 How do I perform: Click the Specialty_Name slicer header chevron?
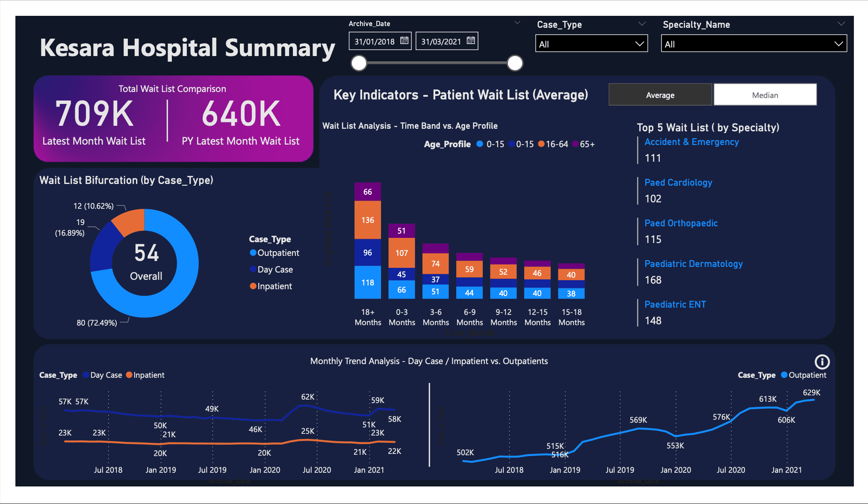pos(841,24)
